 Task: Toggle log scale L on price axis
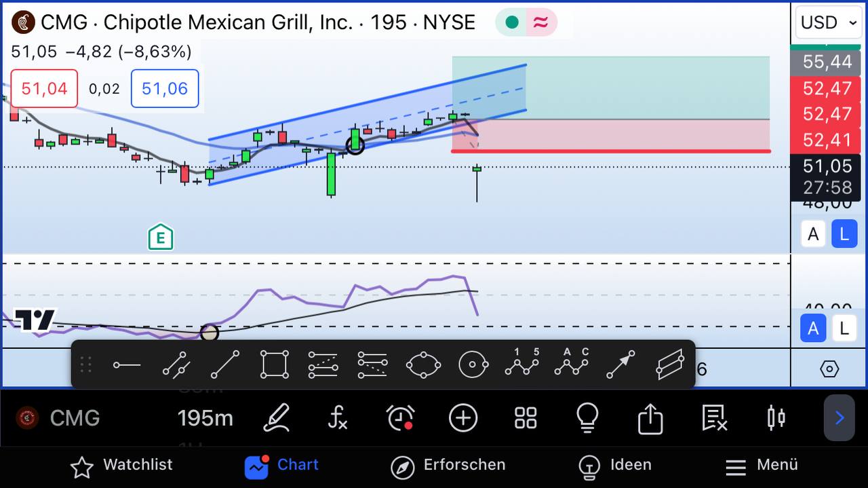point(844,235)
